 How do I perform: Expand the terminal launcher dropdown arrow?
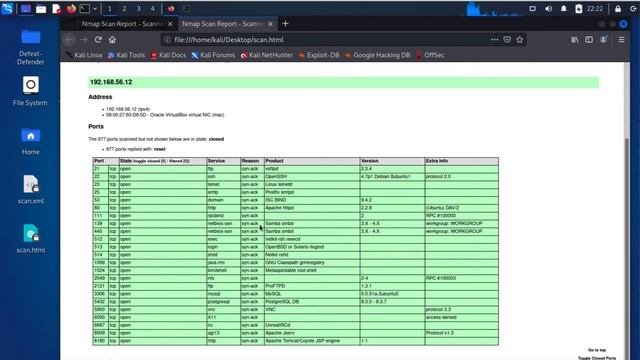click(x=95, y=9)
